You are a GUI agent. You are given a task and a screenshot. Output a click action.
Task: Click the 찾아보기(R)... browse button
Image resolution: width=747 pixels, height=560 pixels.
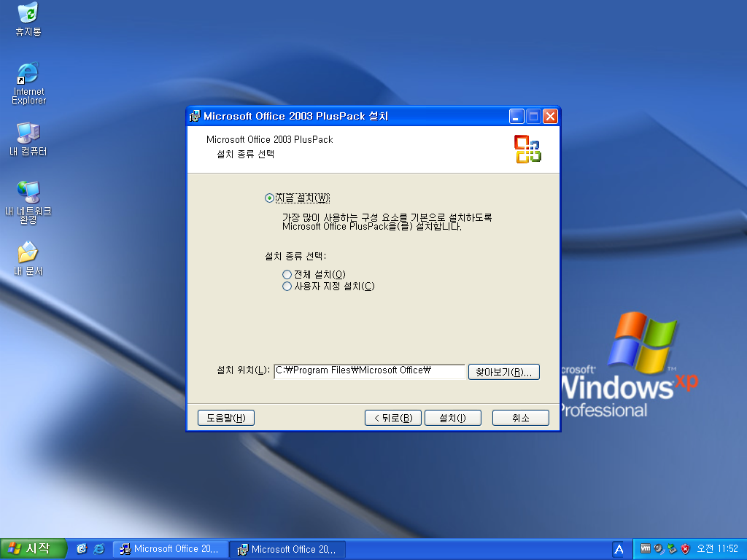(504, 372)
